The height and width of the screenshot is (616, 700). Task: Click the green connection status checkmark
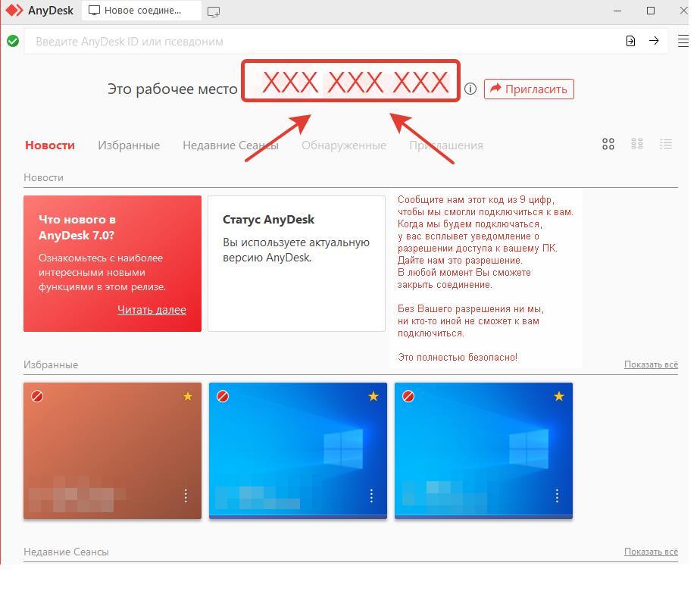pos(13,41)
